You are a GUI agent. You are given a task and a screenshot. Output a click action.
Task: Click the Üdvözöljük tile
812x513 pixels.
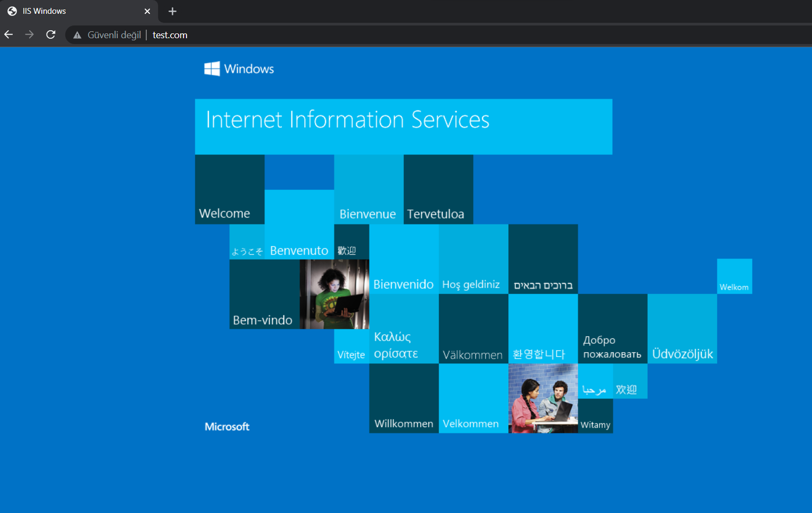tap(682, 328)
